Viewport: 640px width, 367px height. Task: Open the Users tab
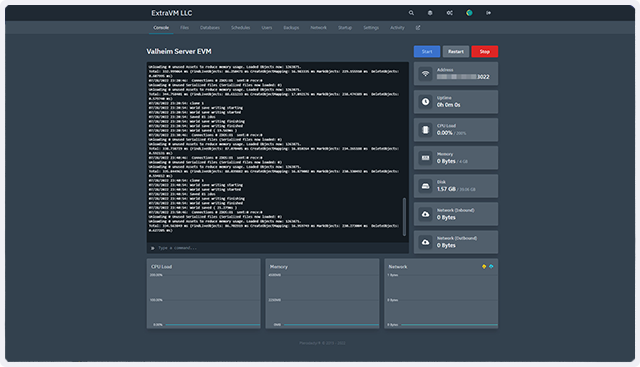point(267,28)
